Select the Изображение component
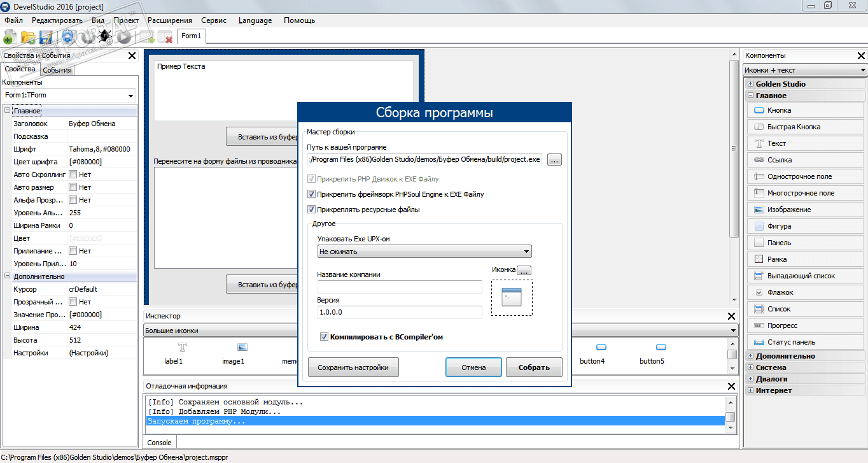Image resolution: width=868 pixels, height=463 pixels. [x=806, y=210]
